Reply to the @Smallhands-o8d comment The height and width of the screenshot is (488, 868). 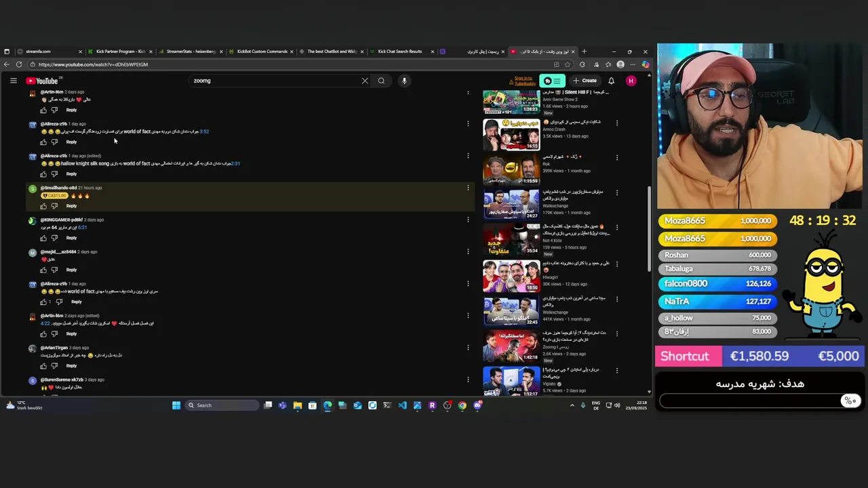(71, 205)
